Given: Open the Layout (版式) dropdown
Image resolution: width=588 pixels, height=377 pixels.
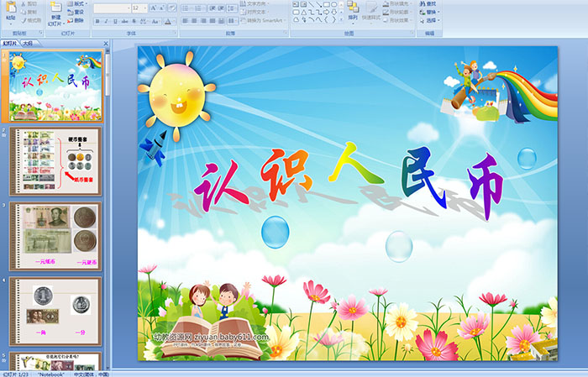Looking at the screenshot, I should point(77,3).
